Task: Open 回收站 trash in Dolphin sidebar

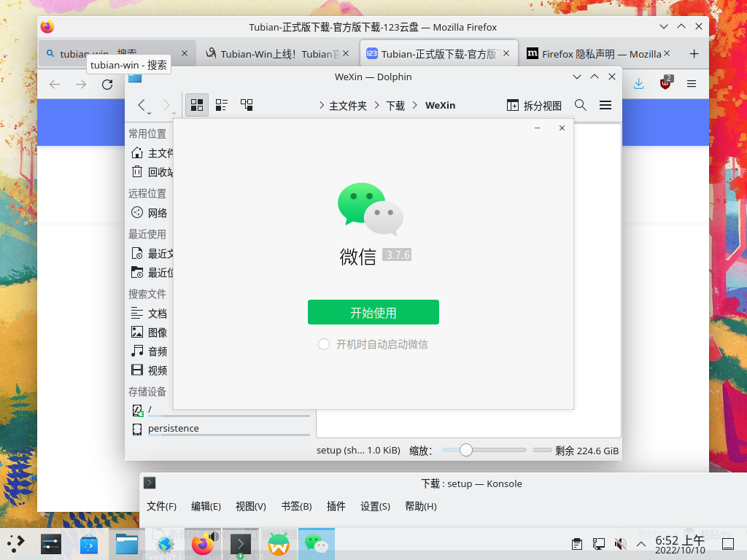Action: [152, 172]
